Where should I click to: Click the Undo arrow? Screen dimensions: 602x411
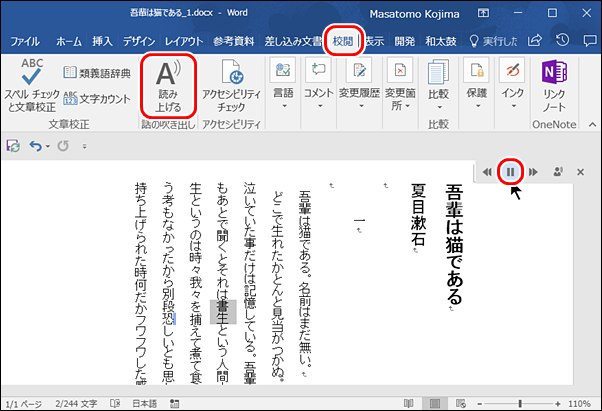point(36,146)
